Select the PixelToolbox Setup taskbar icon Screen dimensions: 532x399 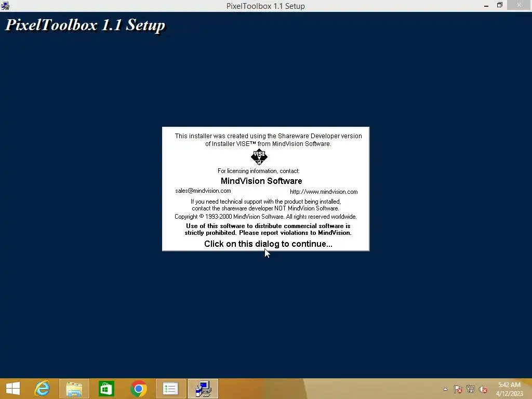pyautogui.click(x=203, y=389)
